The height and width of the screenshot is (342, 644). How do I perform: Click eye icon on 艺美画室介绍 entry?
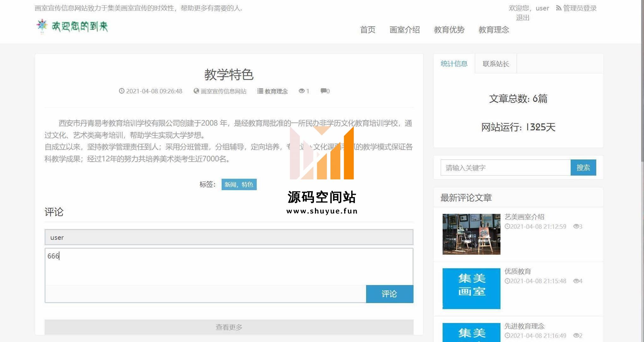[576, 227]
